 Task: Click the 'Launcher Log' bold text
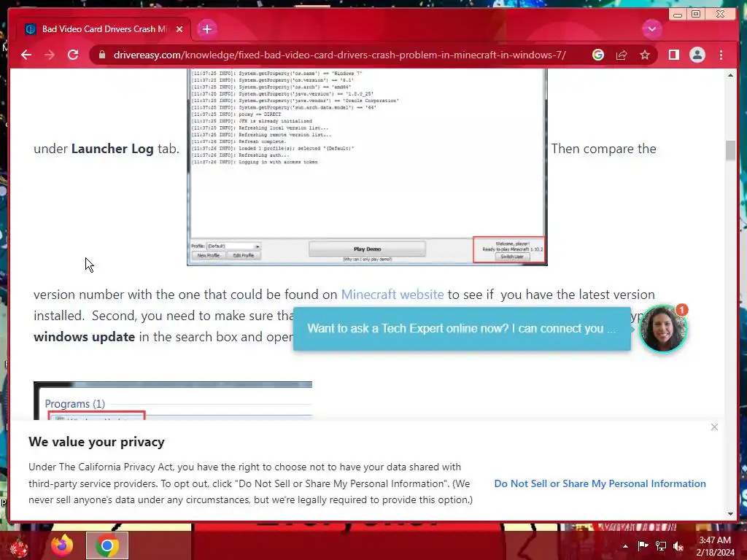coord(112,149)
